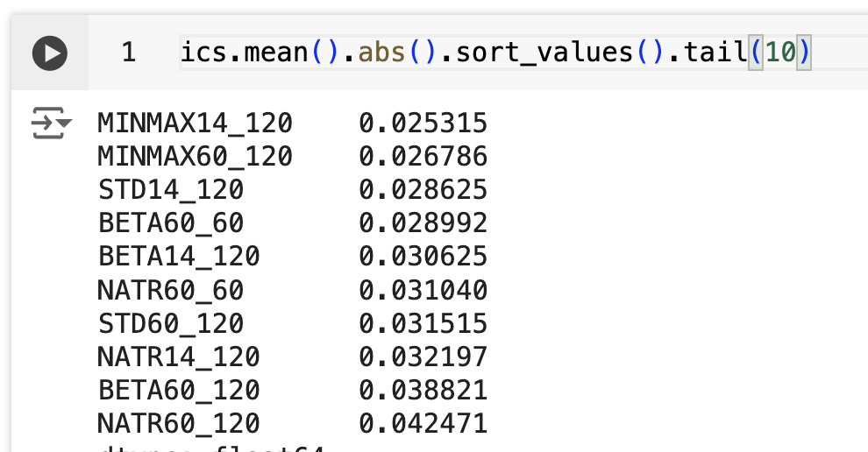Click the NATR60_120 row label
868x452 pixels.
coord(179,423)
